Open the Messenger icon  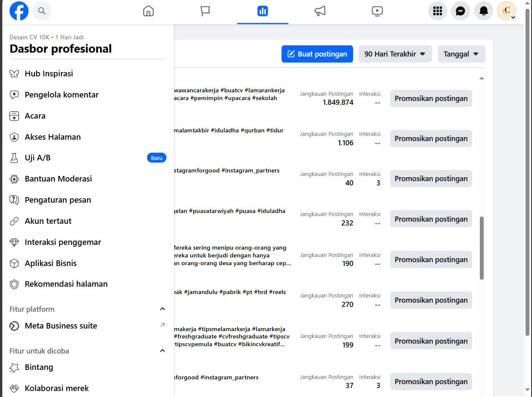[460, 11]
